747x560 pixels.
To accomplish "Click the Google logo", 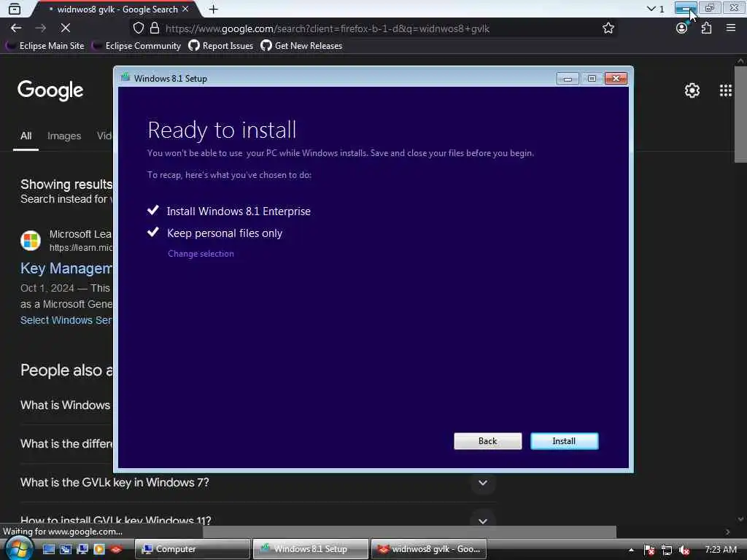I will pos(50,90).
